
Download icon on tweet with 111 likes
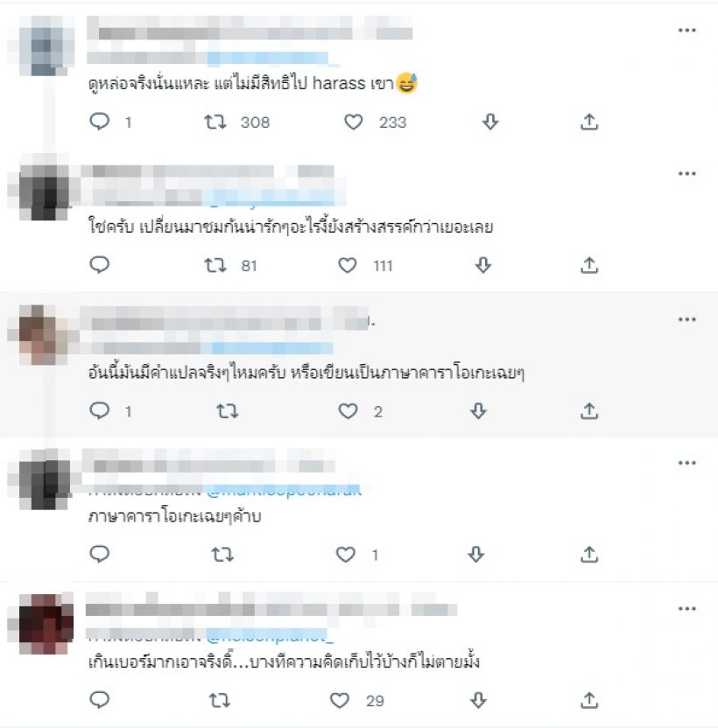(483, 266)
